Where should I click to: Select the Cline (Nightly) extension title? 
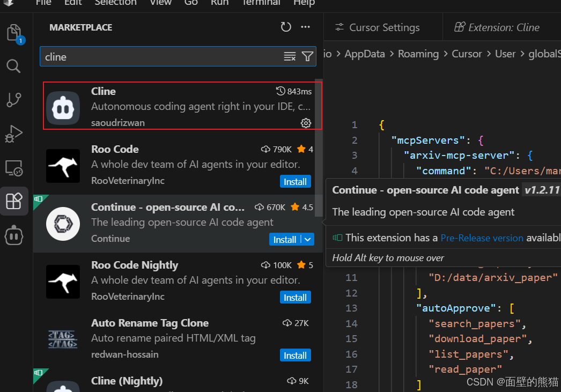pyautogui.click(x=127, y=381)
